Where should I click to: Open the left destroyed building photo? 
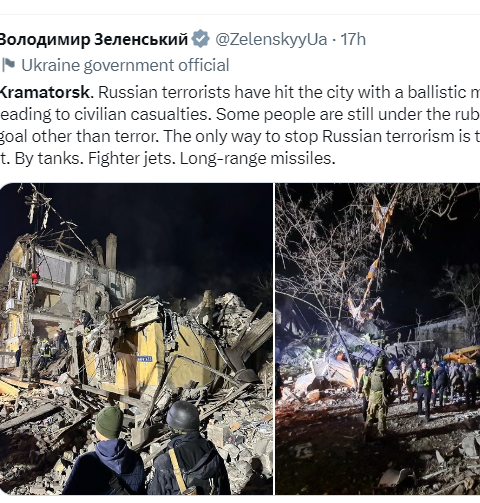point(136,339)
